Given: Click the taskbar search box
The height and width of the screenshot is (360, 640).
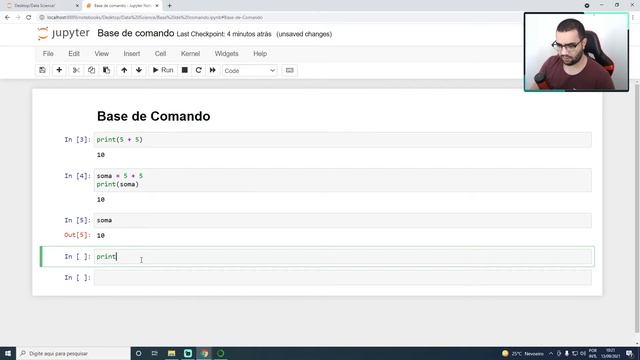Looking at the screenshot, I should coord(73,353).
